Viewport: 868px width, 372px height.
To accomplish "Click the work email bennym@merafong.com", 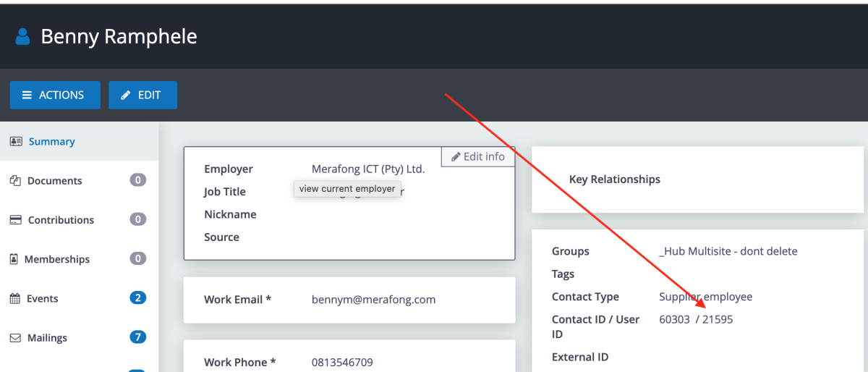I will pyautogui.click(x=373, y=299).
